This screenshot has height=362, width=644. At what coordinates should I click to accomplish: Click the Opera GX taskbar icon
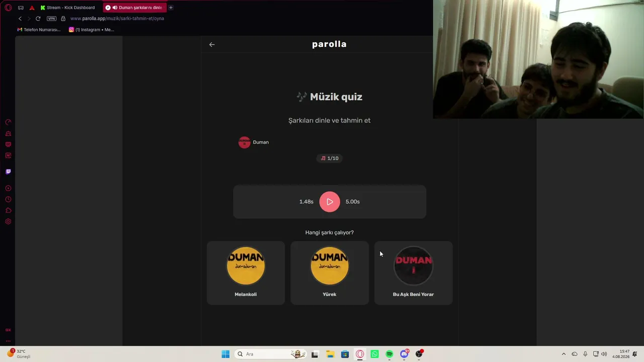(x=360, y=354)
